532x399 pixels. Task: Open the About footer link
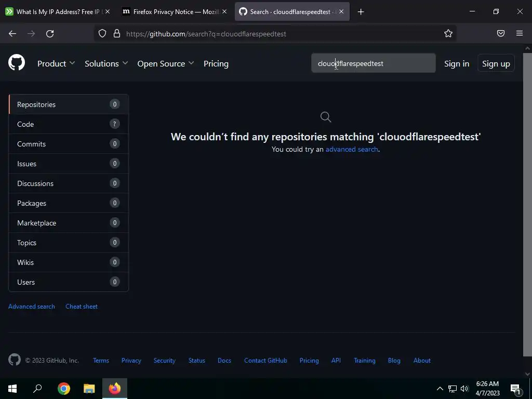tap(422, 361)
